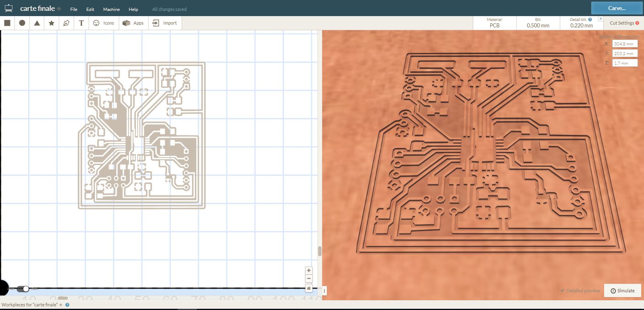Image resolution: width=644 pixels, height=310 pixels.
Task: Select the Text tool
Action: pos(81,23)
